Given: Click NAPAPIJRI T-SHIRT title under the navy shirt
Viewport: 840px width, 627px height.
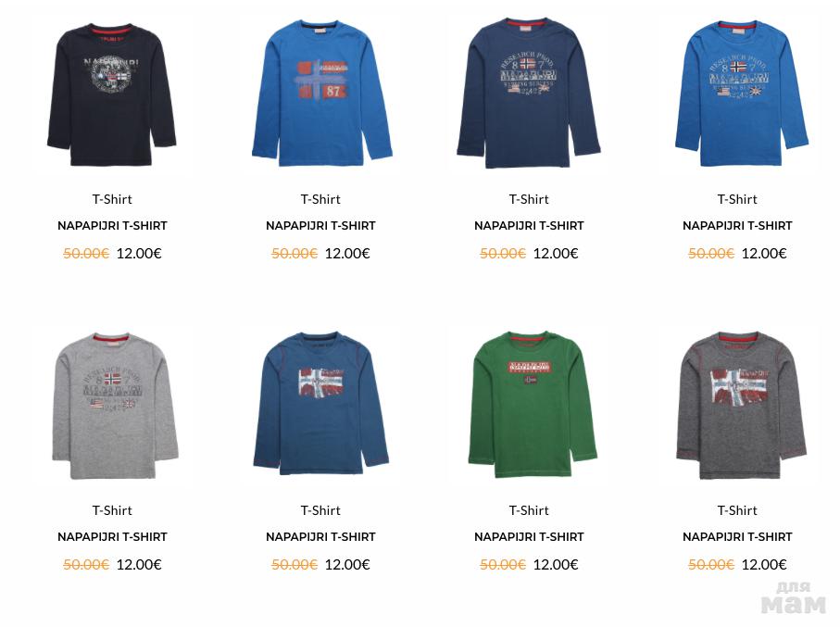Looking at the screenshot, I should pyautogui.click(x=530, y=226).
